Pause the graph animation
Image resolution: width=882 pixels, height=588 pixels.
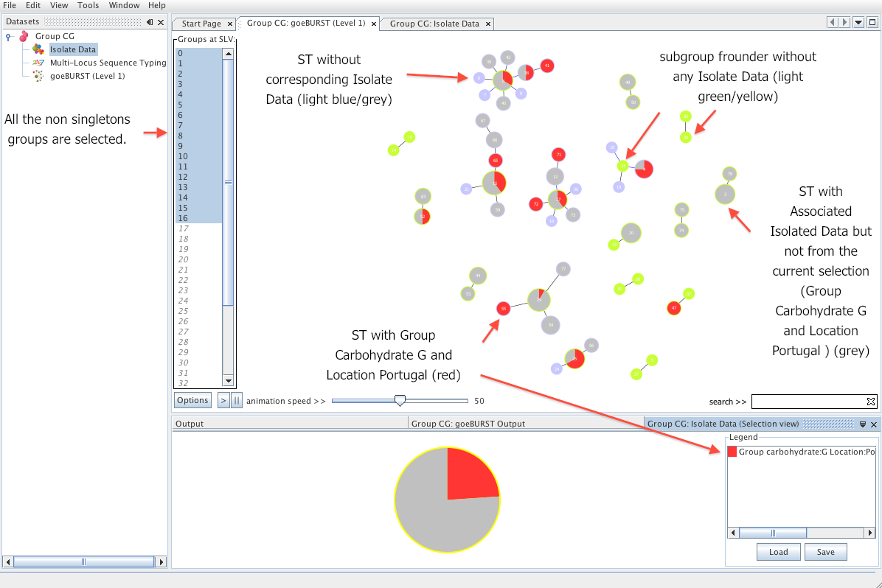click(x=236, y=401)
